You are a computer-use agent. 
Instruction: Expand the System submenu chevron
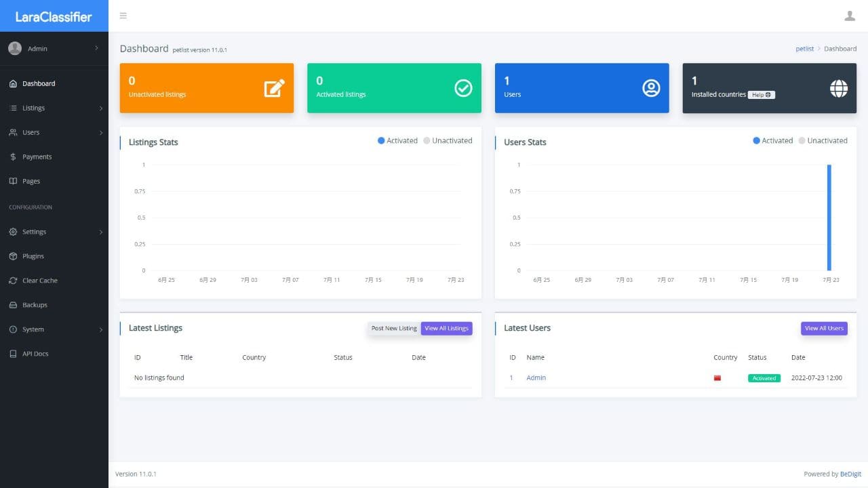[x=101, y=330]
